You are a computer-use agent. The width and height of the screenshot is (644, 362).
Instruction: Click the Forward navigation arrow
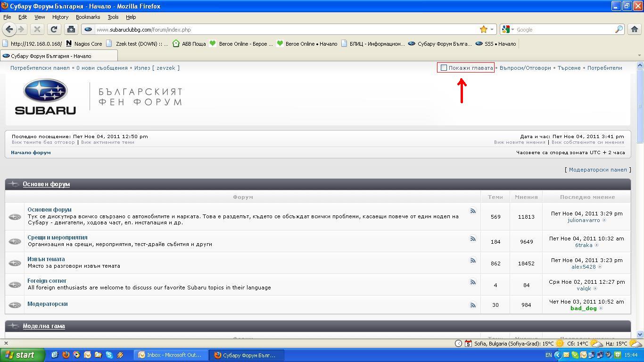[21, 29]
